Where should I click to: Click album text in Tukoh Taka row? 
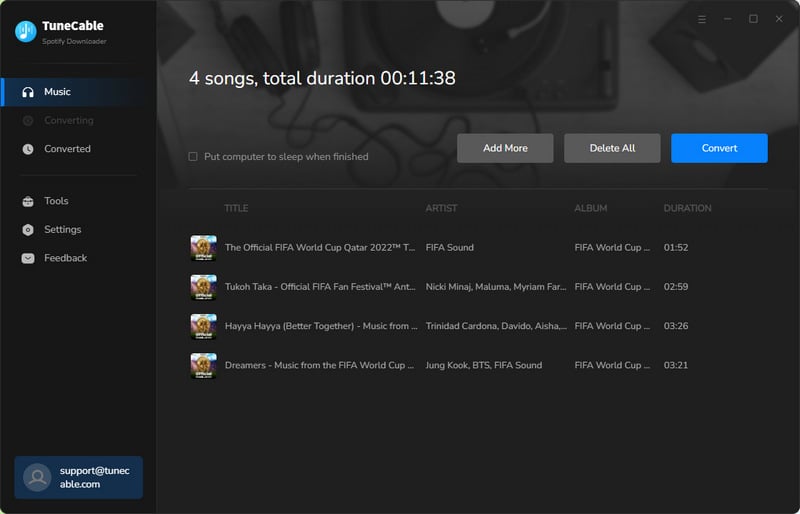[x=612, y=287]
